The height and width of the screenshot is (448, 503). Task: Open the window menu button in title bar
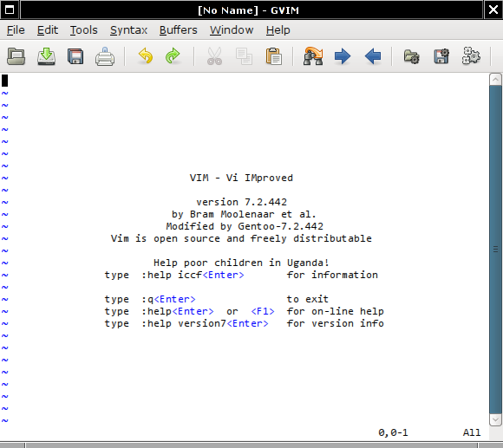pyautogui.click(x=10, y=10)
